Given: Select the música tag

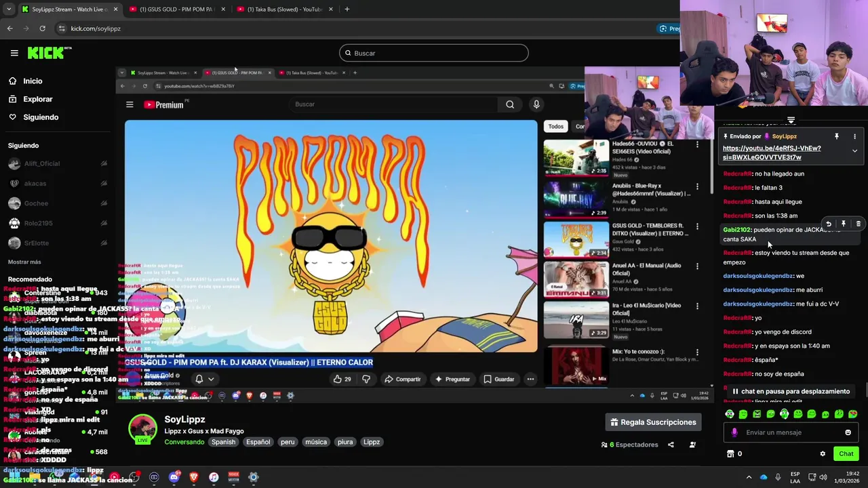Looking at the screenshot, I should pyautogui.click(x=316, y=442).
